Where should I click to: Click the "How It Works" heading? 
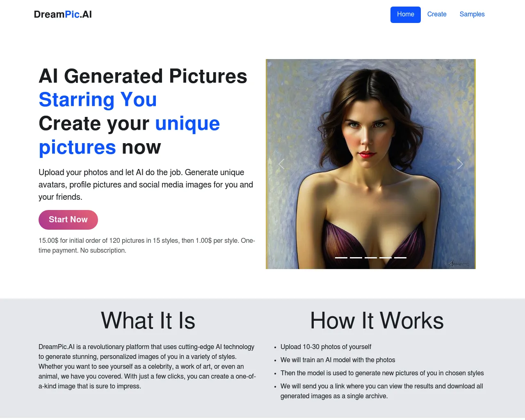tap(377, 320)
